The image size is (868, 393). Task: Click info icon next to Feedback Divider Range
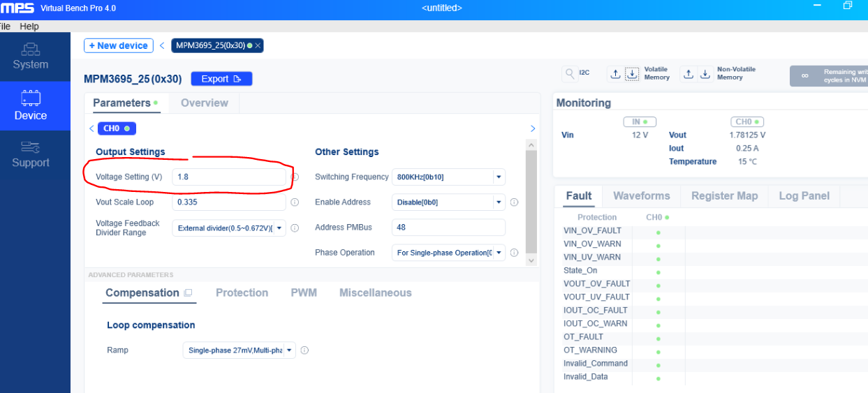coord(295,228)
